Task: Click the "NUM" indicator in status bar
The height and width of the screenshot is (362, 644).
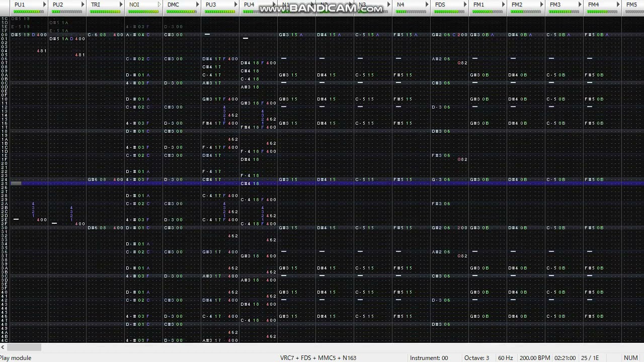Action: tap(630, 358)
